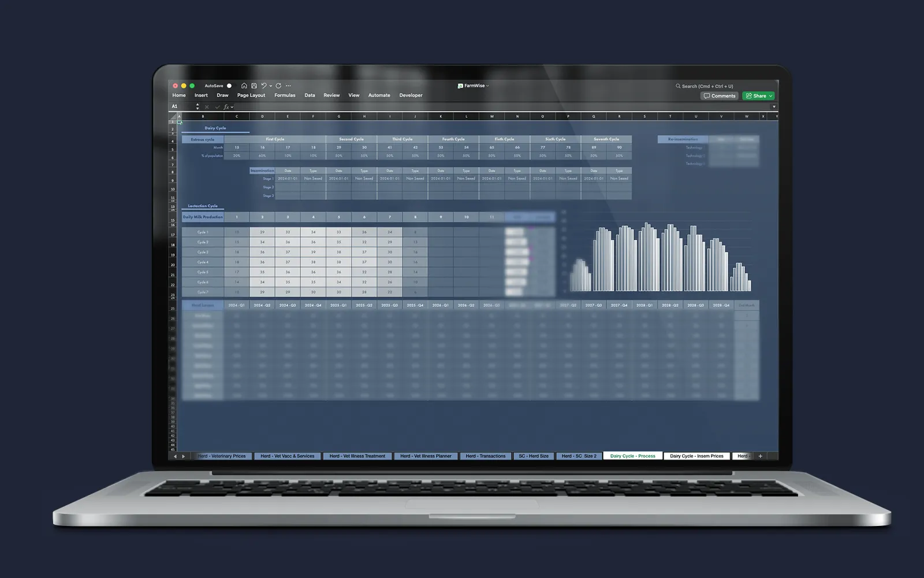Select the Dairy Cycle - Process sheet tab
The image size is (924, 578).
(x=632, y=456)
